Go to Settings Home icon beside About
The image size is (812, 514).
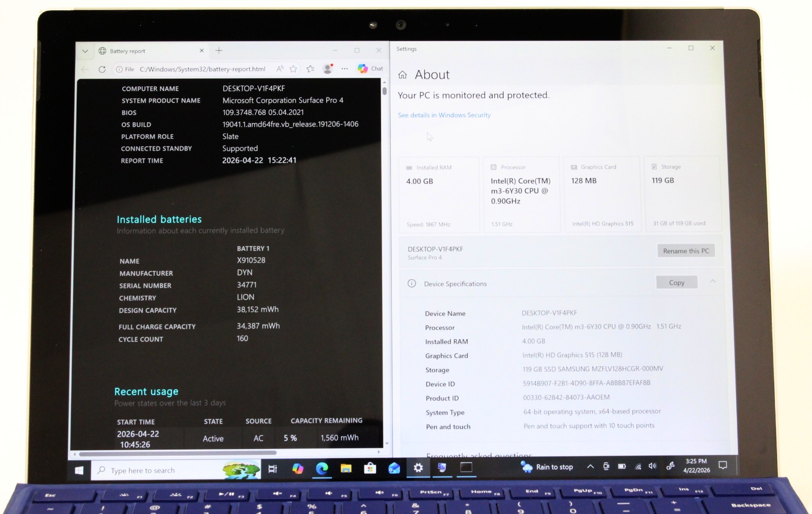(402, 75)
